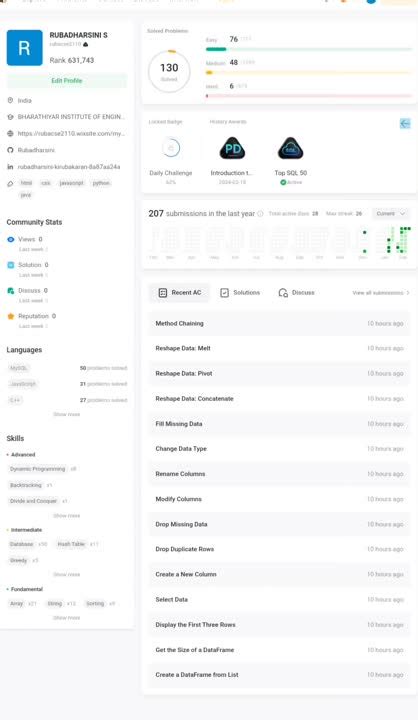
Task: Click the Edit Profile button
Action: point(67,81)
